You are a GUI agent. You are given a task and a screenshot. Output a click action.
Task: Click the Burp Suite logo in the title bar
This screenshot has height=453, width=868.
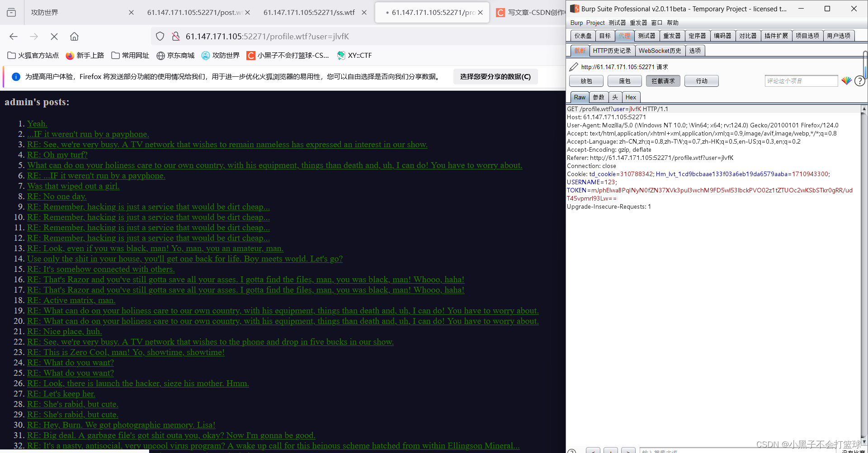point(574,9)
